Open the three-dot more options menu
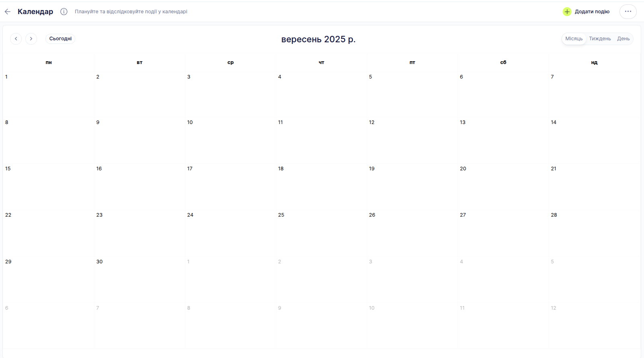This screenshot has width=644, height=358. (628, 12)
